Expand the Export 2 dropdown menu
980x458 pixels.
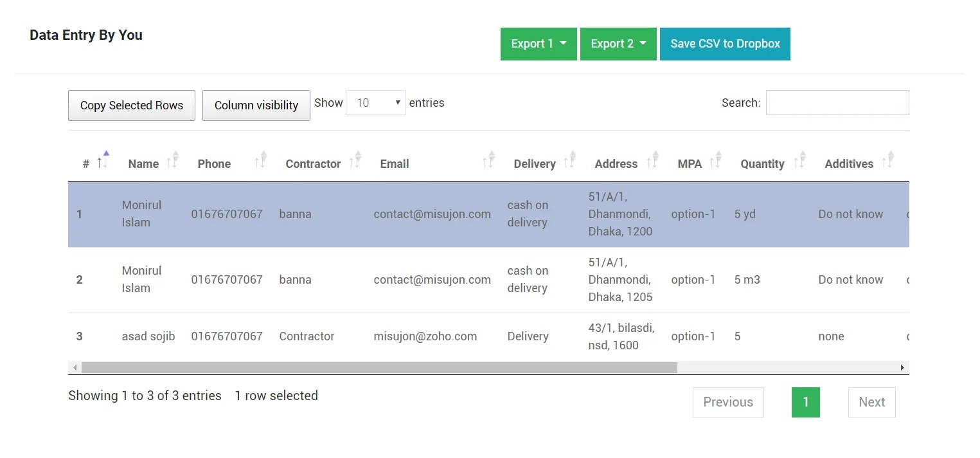point(618,44)
